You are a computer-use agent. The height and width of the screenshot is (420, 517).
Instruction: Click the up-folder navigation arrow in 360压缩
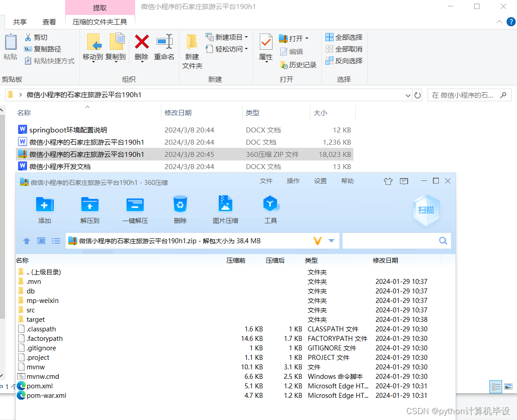click(x=26, y=241)
